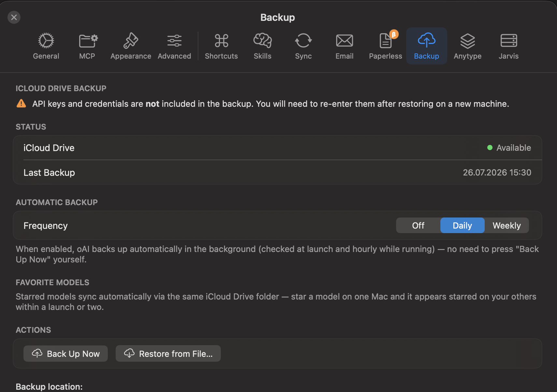Click the ACTIONS section heading
This screenshot has height=392, width=557.
pyautogui.click(x=33, y=330)
